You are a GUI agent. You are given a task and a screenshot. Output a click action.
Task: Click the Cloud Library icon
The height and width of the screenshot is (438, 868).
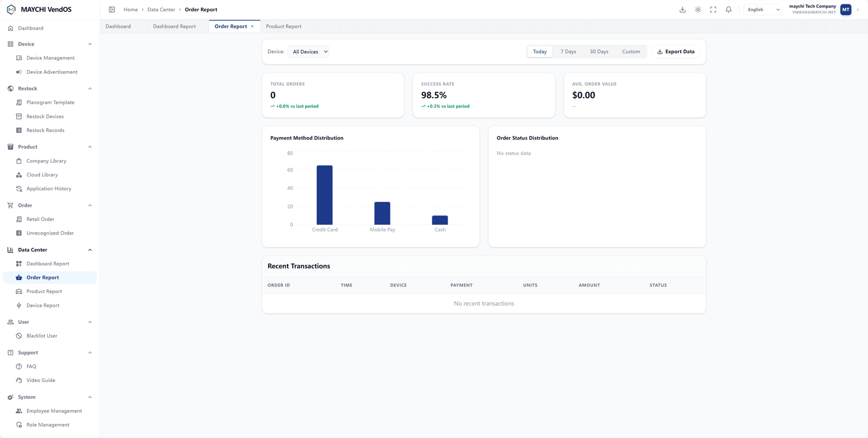coord(19,175)
